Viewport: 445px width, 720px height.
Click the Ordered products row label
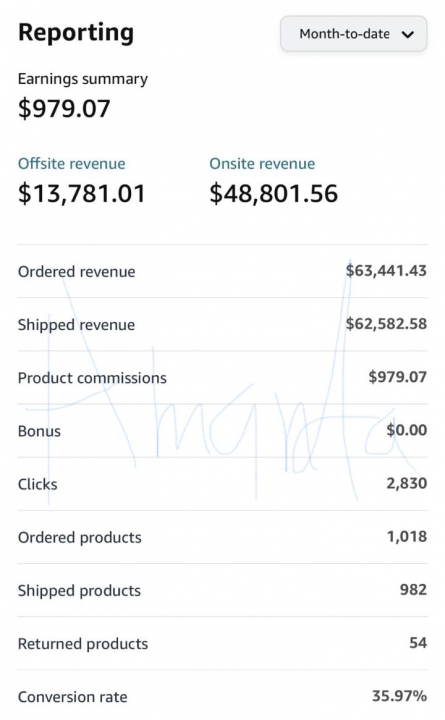79,538
